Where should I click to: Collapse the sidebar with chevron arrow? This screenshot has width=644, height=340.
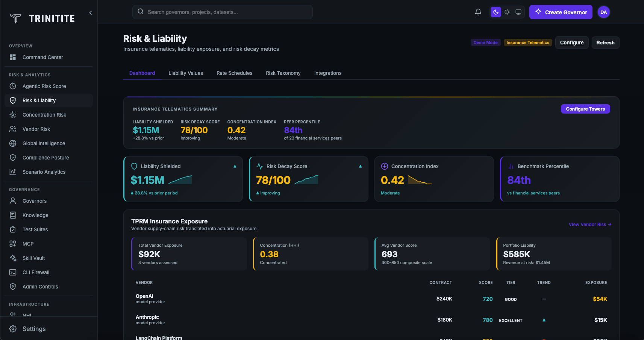click(90, 13)
